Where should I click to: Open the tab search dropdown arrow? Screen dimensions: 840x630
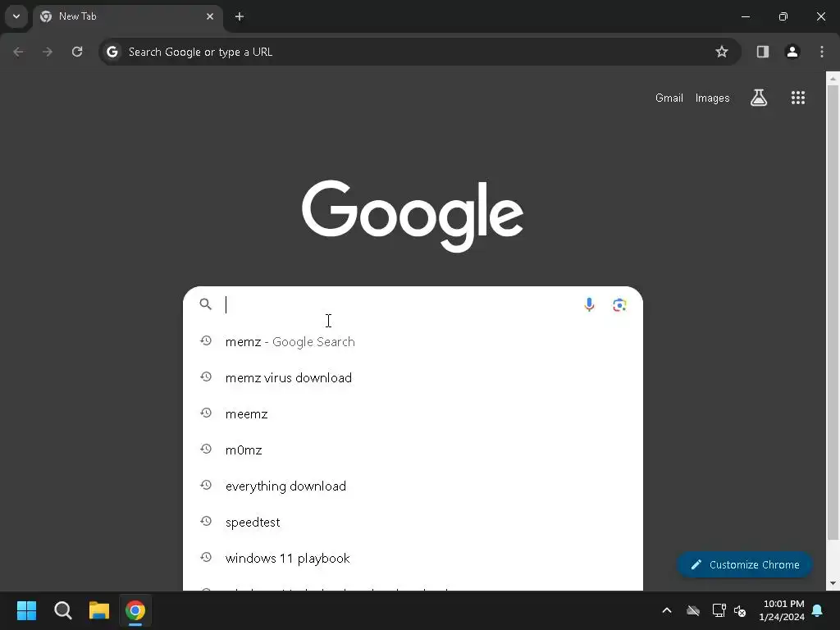(16, 16)
